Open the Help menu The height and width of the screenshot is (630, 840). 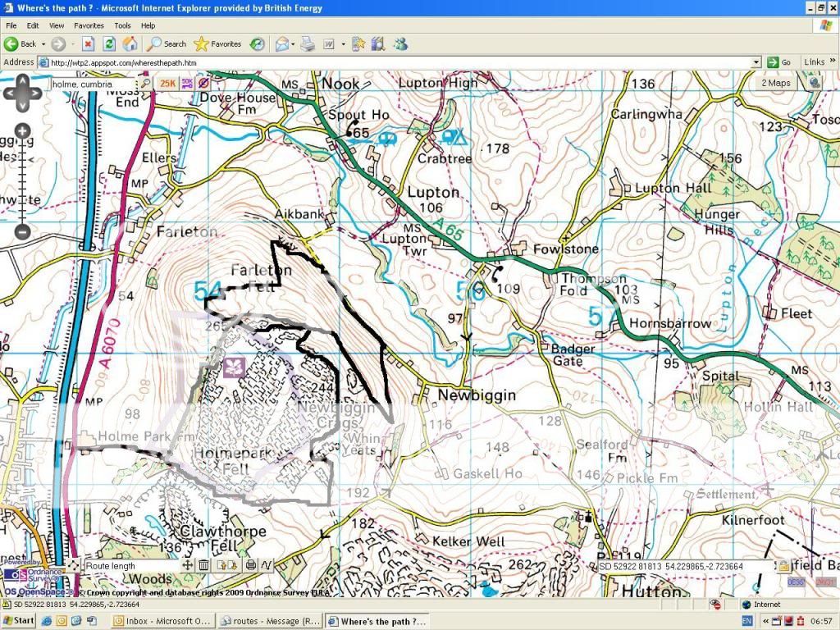(x=148, y=25)
